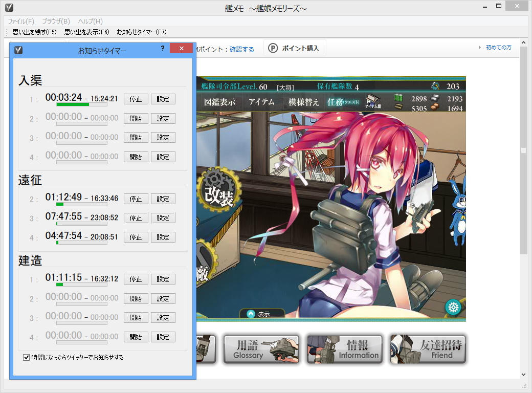Open the ブラウザ(B) menu
The width and height of the screenshot is (532, 393).
tap(56, 21)
